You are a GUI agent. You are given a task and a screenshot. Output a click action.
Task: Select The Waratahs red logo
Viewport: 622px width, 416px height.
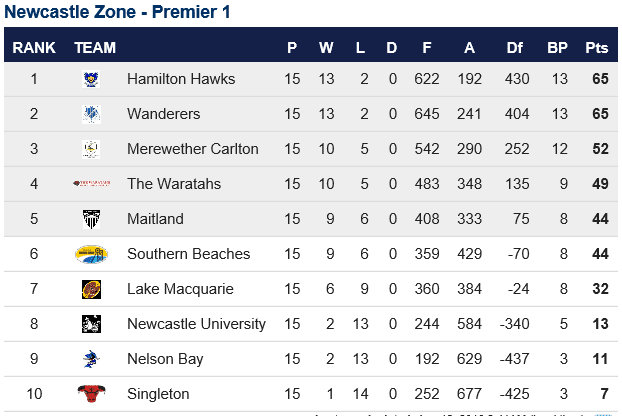[x=91, y=183]
